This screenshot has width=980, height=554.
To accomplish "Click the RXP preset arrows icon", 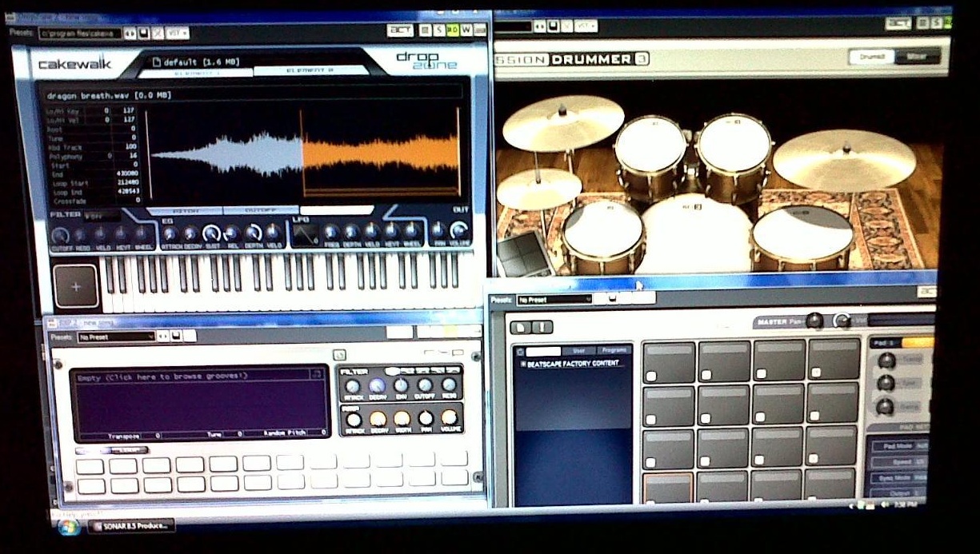I will pyautogui.click(x=163, y=337).
